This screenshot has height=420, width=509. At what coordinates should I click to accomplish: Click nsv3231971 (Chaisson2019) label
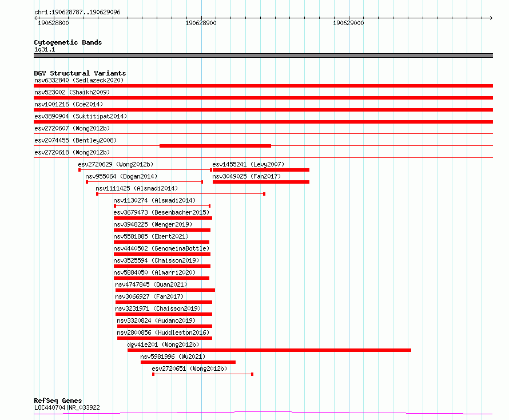pos(158,308)
